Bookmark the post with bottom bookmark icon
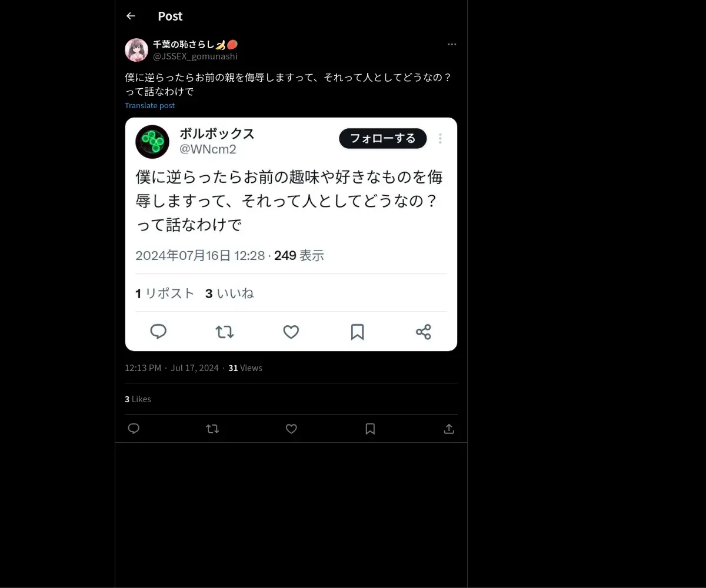 [x=370, y=429]
